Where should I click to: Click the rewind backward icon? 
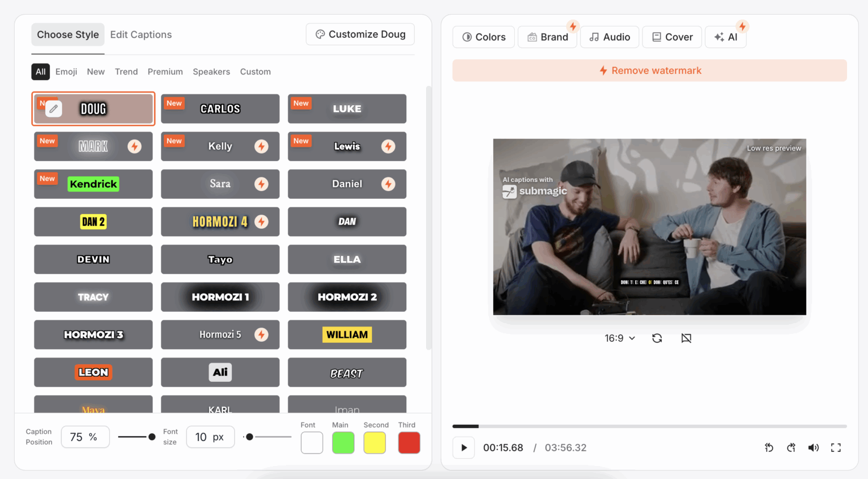point(769,448)
